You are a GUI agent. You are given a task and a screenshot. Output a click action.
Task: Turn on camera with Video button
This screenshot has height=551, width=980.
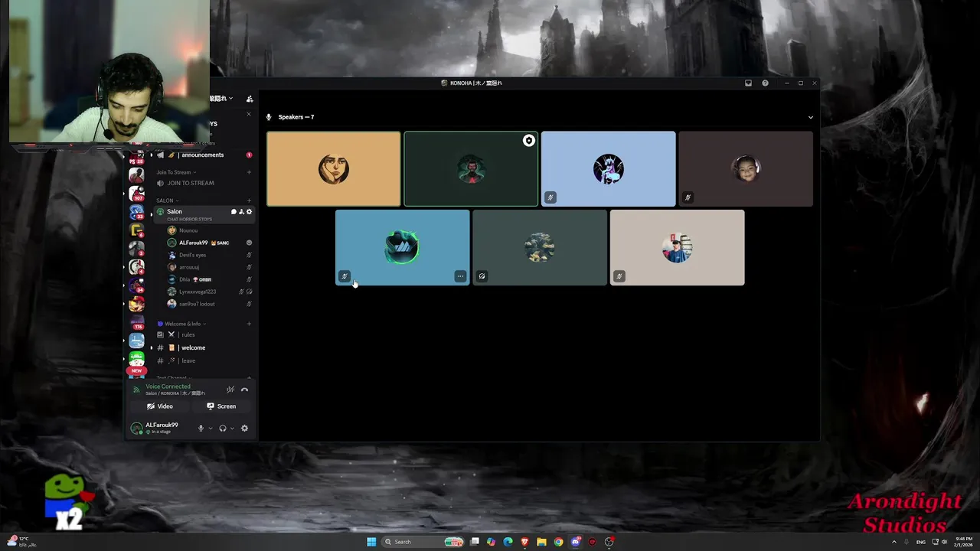(x=160, y=406)
